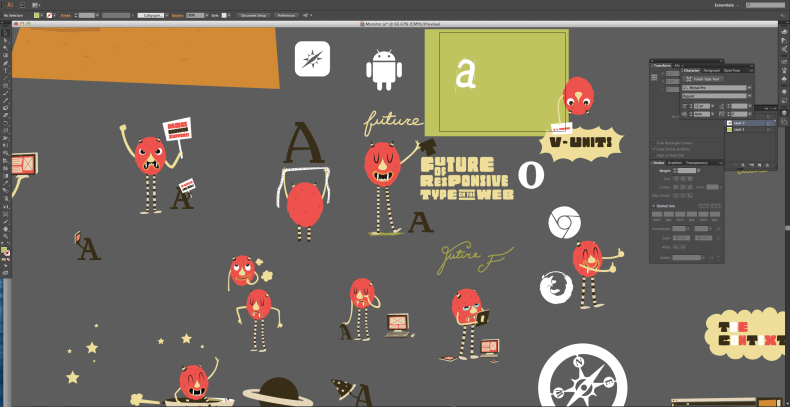Open Stroke panel Weight dropdown
The image size is (790, 407).
point(699,171)
